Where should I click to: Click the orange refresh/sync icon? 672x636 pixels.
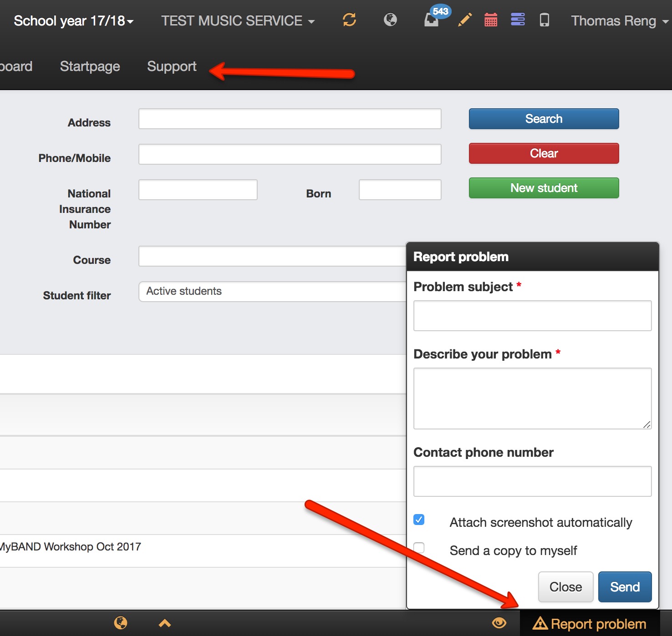[349, 20]
